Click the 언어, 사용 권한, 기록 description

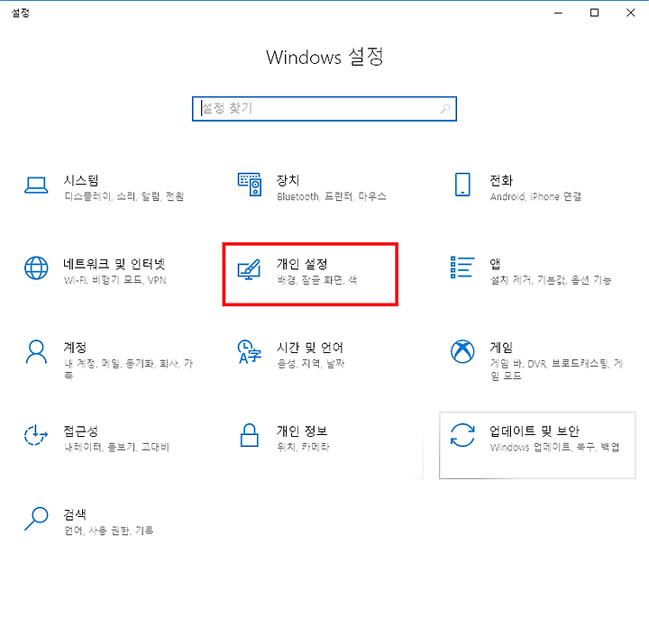[108, 531]
